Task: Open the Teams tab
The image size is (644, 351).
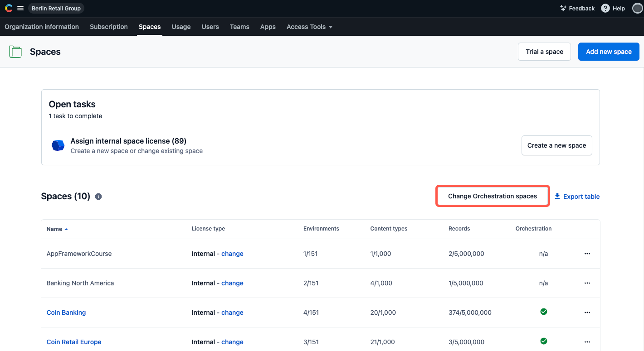Action: pyautogui.click(x=239, y=27)
